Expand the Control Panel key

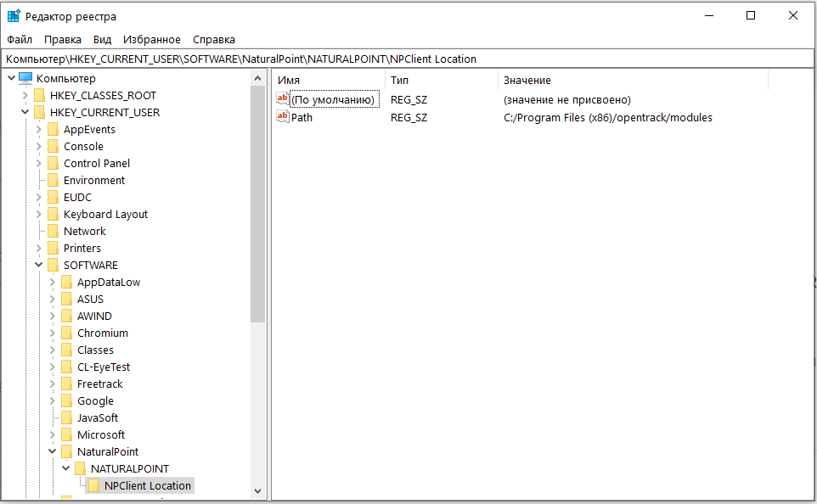(x=38, y=164)
